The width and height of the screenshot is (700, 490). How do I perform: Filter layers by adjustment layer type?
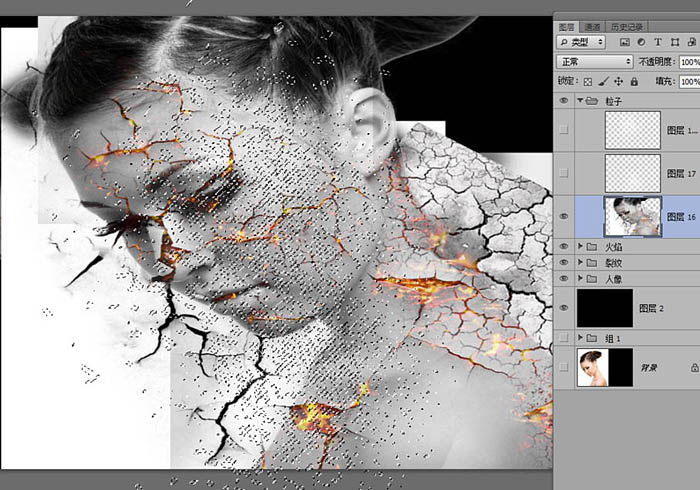(x=642, y=42)
